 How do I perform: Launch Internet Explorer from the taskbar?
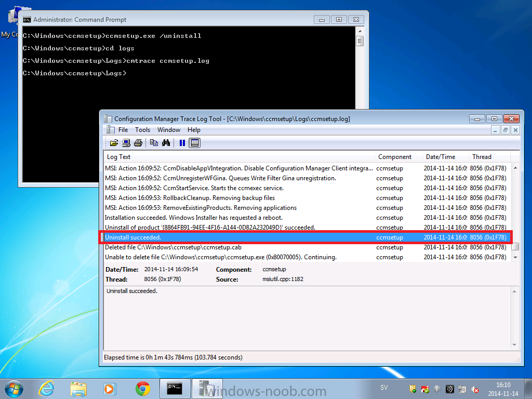click(x=46, y=389)
